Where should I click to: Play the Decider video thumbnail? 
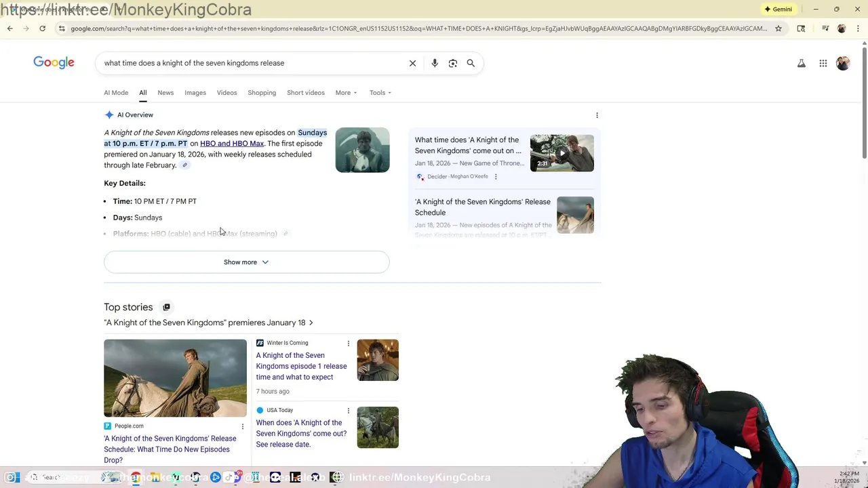click(561, 153)
